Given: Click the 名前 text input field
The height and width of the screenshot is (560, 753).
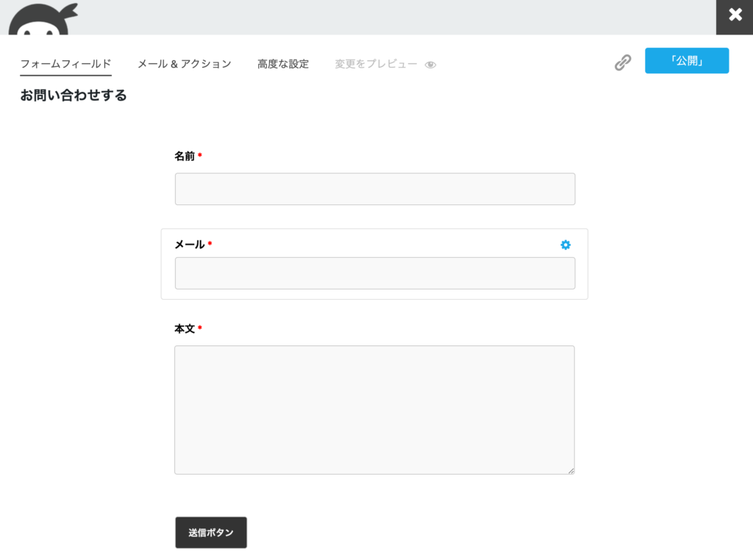Looking at the screenshot, I should tap(375, 189).
